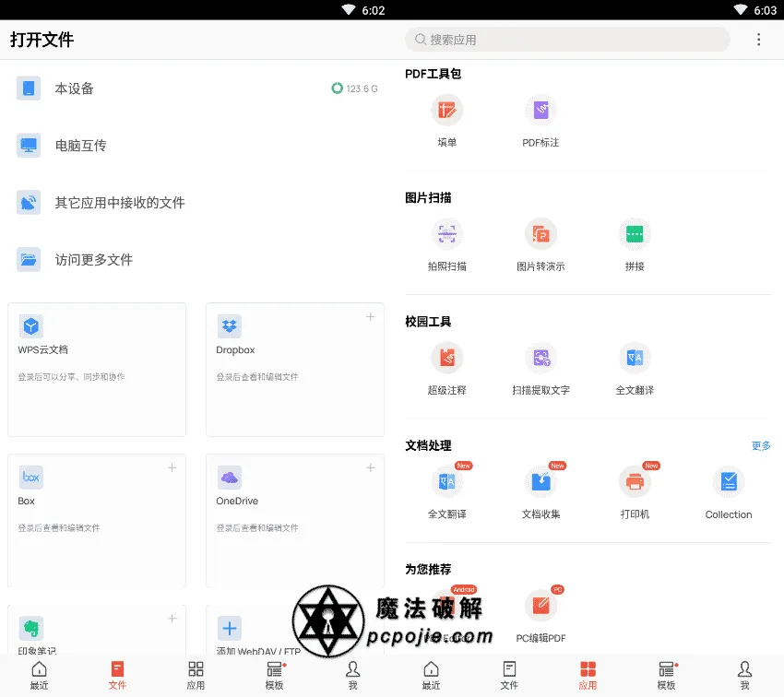Screen dimensions: 784x697
Task: Open PC编辑PDF recommended tool
Action: pos(541,616)
